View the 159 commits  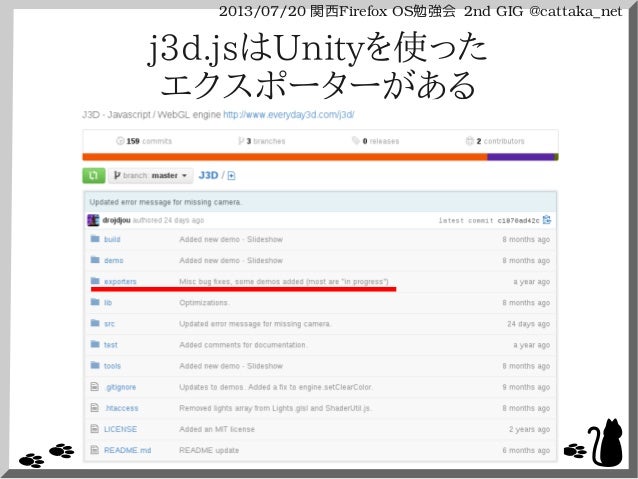[x=144, y=141]
